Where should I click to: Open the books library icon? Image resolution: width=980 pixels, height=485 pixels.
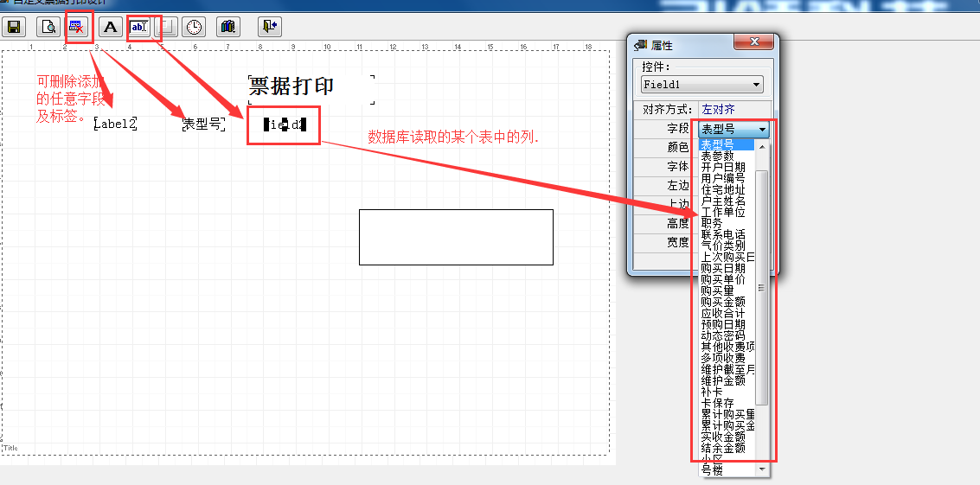click(x=228, y=27)
